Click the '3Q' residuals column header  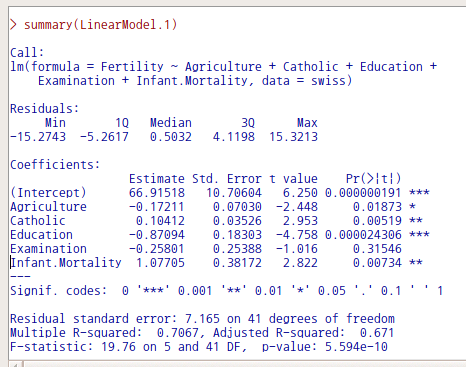coord(248,123)
